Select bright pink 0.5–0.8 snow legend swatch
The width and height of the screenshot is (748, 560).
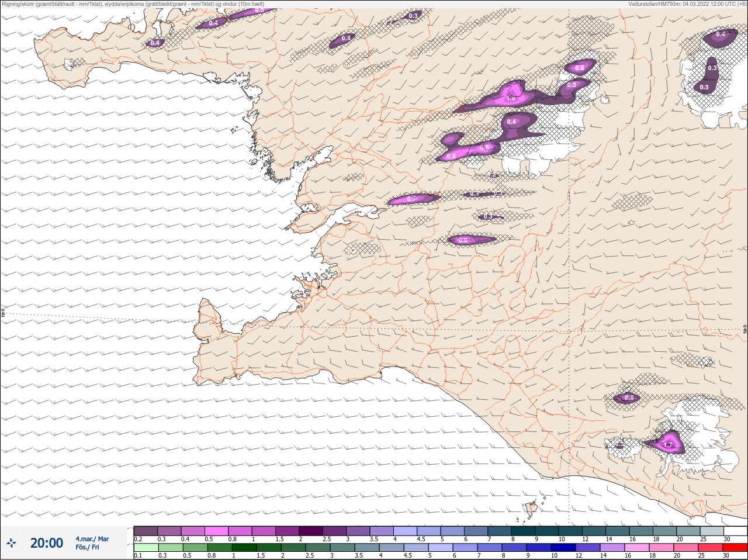click(x=216, y=531)
